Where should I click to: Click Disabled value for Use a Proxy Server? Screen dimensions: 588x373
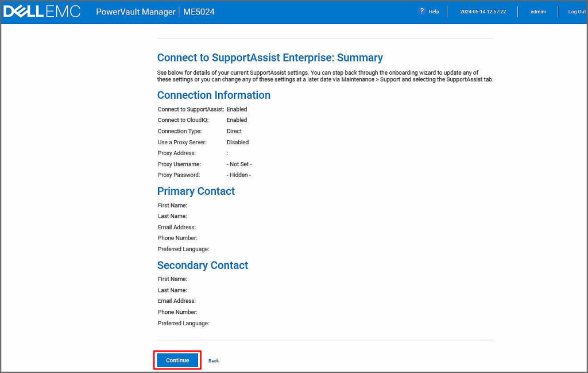point(238,142)
